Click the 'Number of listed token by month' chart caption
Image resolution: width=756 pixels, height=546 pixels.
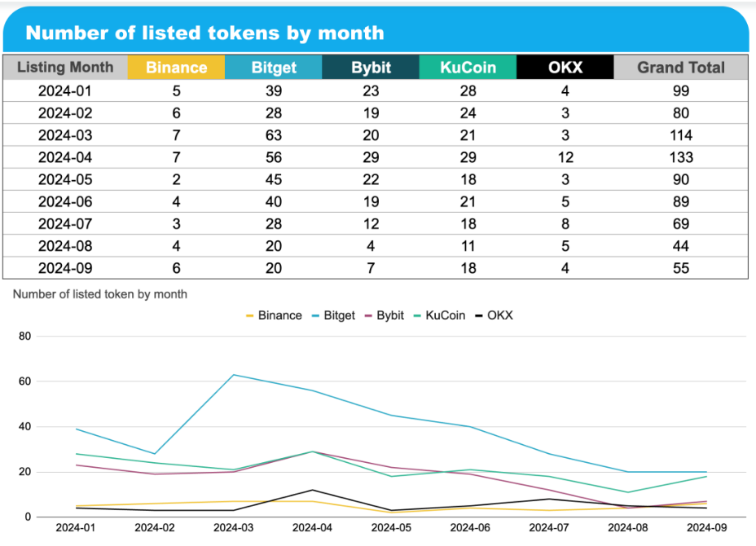100,294
